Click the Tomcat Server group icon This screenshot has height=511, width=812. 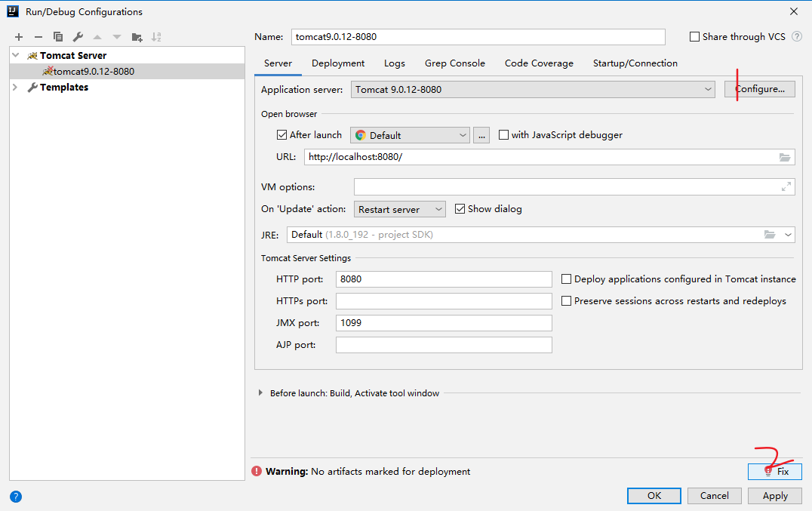(32, 55)
